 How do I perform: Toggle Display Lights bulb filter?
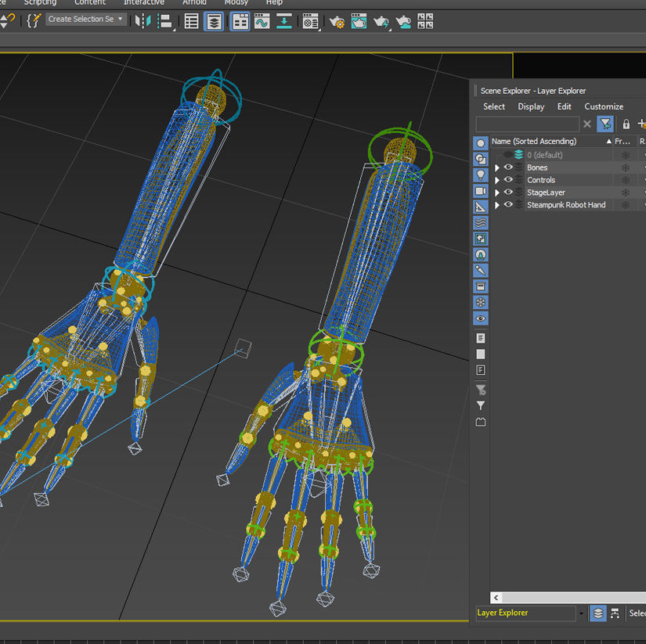[480, 175]
